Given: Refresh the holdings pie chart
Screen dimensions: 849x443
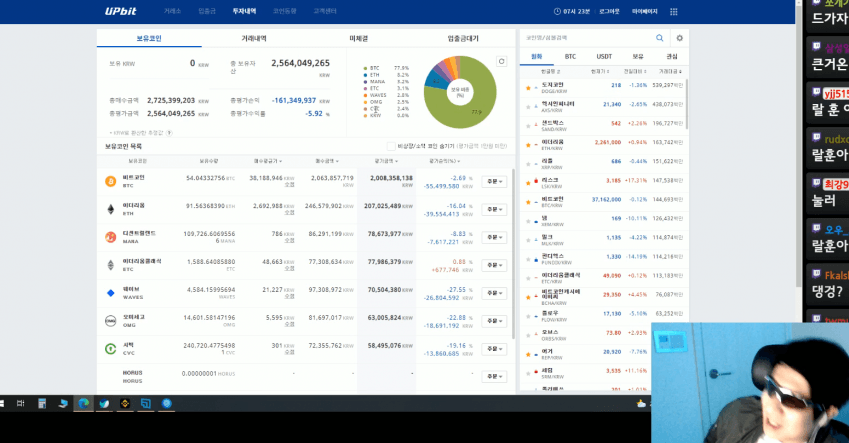Looking at the screenshot, I should click(x=501, y=61).
